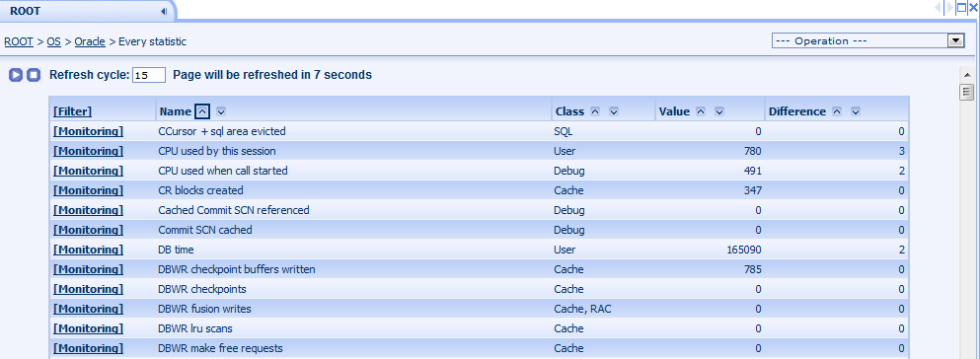This screenshot has height=359, width=980.
Task: Open Monitoring for CPU used by this session
Action: point(88,151)
